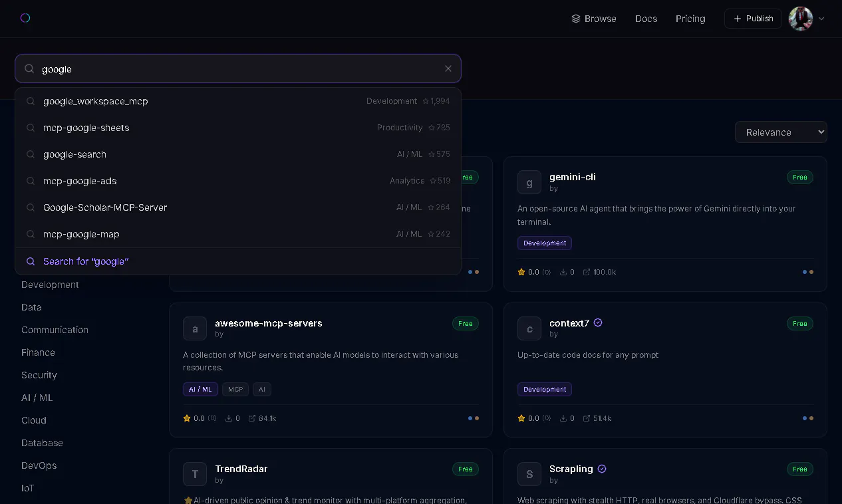The image size is (842, 504).
Task: Click the google search input field
Action: [x=238, y=68]
